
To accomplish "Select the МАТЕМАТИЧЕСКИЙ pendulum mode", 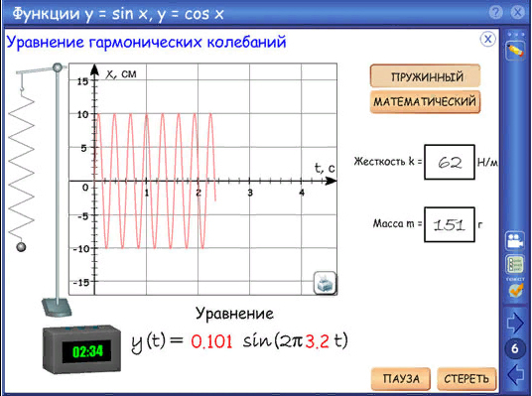I will click(426, 101).
